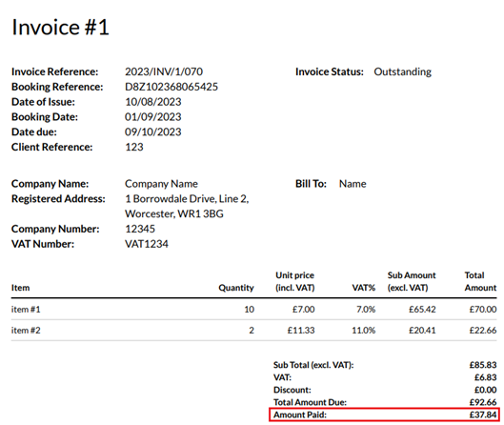Click booking reference D8Z102368065425

(x=171, y=87)
